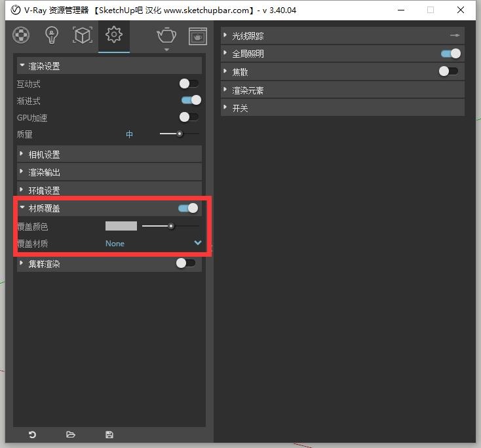Show the frame buffer window icon
The image size is (481, 448).
pyautogui.click(x=197, y=35)
